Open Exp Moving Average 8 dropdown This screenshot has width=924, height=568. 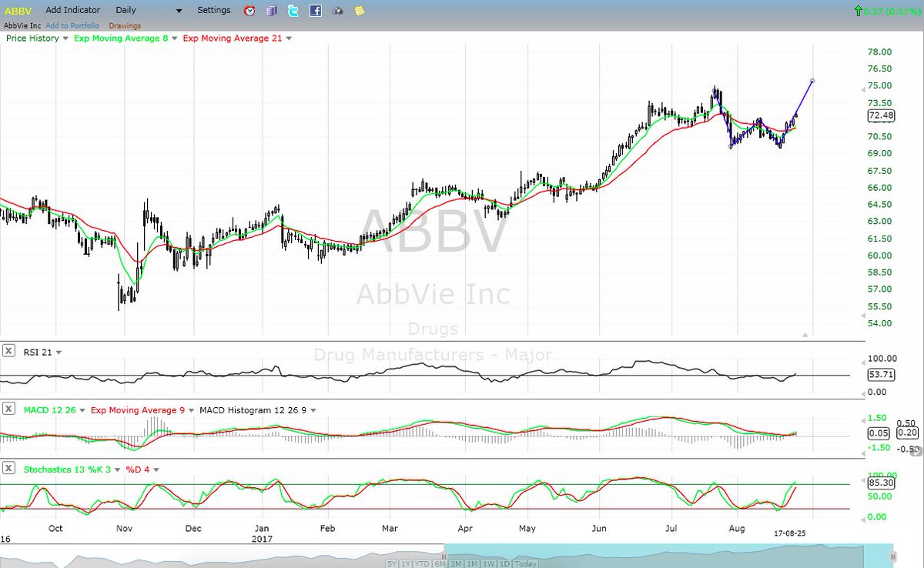coord(175,38)
